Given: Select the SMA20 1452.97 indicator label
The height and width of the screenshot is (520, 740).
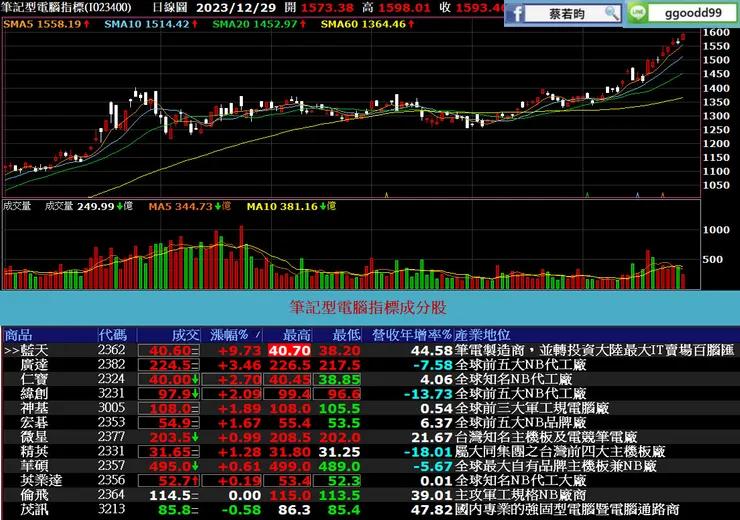Looking at the screenshot, I should click(259, 24).
